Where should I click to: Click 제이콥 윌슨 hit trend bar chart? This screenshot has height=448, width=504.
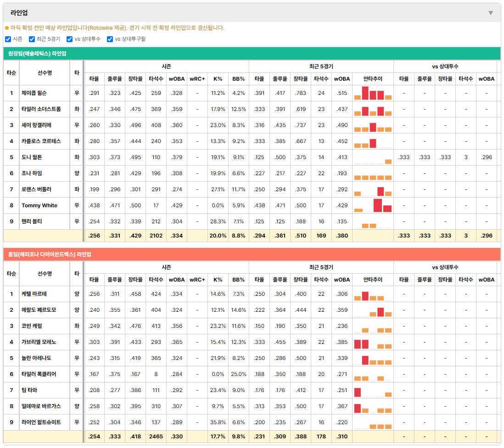click(x=373, y=93)
